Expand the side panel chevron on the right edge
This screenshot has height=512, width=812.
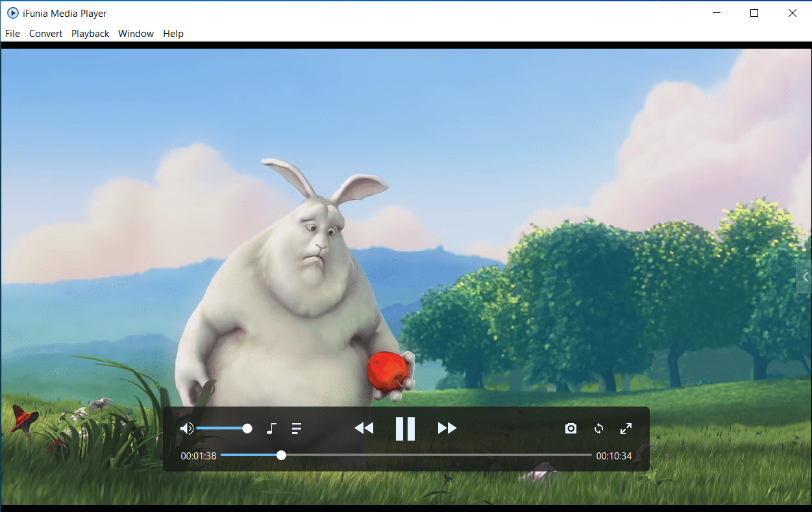point(805,277)
